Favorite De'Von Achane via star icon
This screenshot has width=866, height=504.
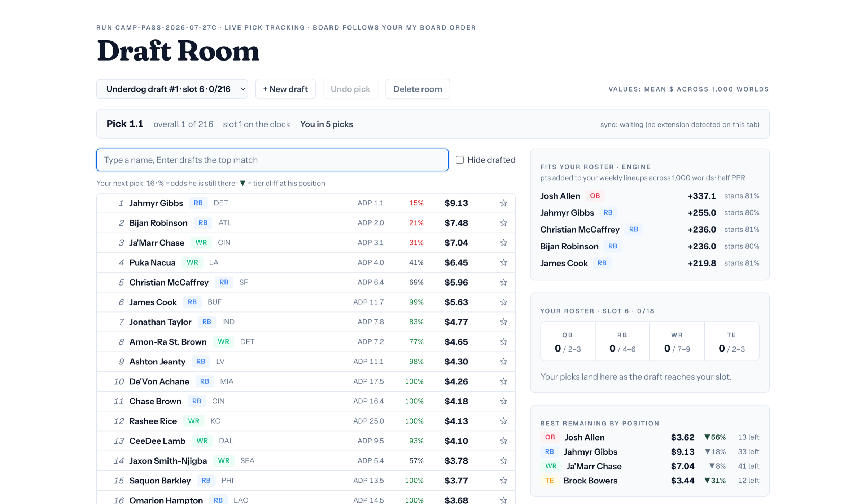tap(503, 381)
